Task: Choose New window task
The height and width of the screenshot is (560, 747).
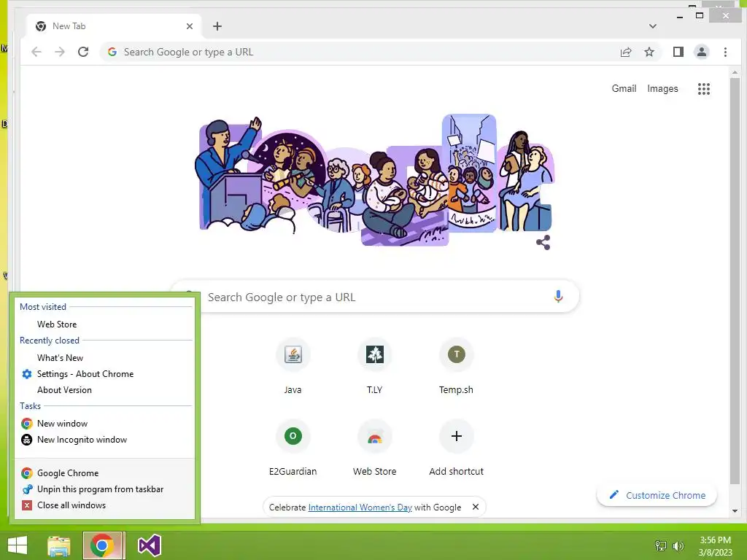Action: coord(105,424)
